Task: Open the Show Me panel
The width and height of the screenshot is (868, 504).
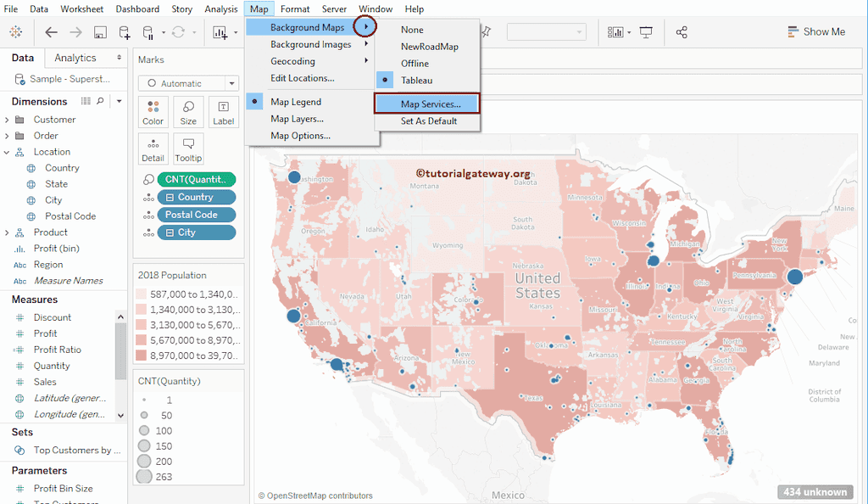Action: (x=816, y=31)
